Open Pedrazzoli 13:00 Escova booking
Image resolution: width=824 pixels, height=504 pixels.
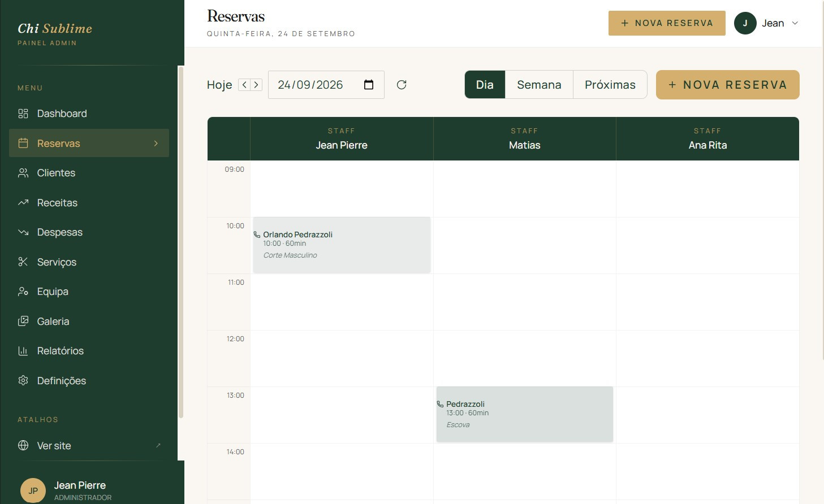click(x=525, y=415)
